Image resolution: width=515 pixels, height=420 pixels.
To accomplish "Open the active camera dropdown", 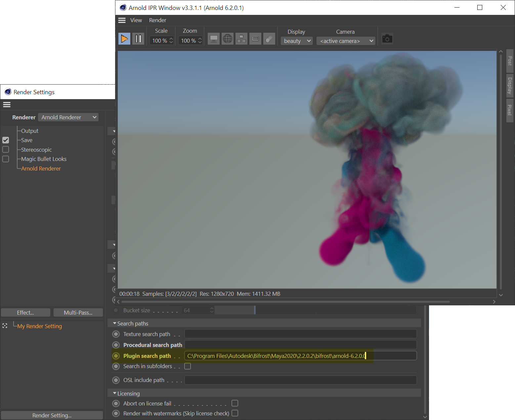I will pyautogui.click(x=346, y=41).
